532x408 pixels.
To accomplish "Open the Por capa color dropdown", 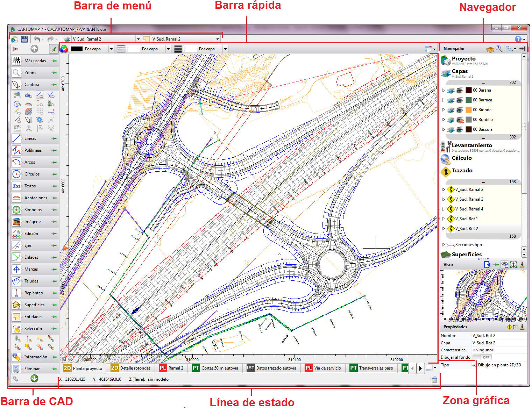I will click(111, 49).
